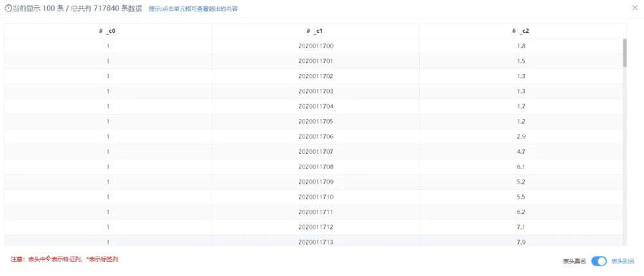
Task: Click the cell 2020011710
Action: pyautogui.click(x=316, y=197)
